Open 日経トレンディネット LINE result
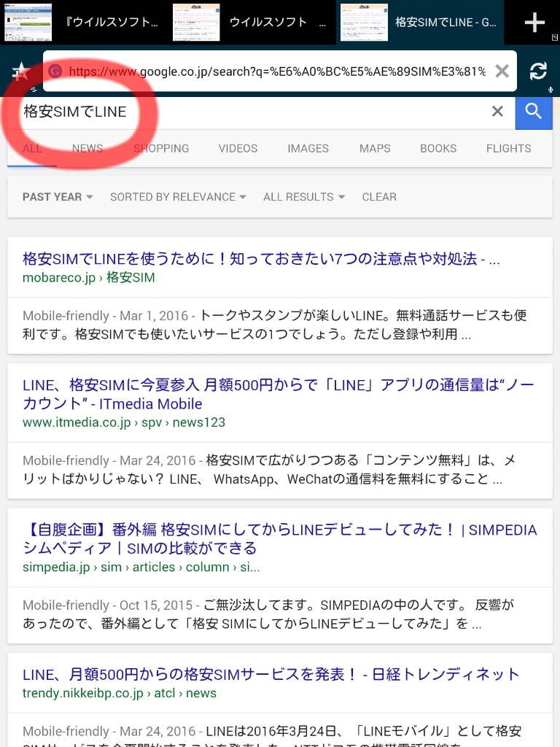 271,674
